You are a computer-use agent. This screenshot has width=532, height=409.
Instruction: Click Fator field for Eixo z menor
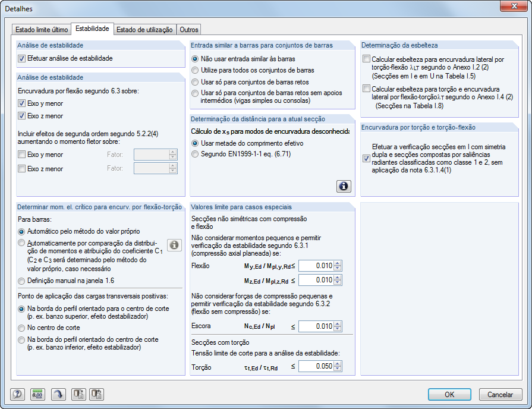[x=152, y=168]
